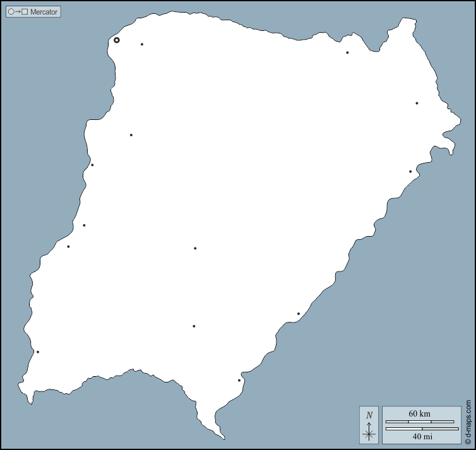
Task: Click the eastern border dot above the southeast curve
Action: coord(410,171)
